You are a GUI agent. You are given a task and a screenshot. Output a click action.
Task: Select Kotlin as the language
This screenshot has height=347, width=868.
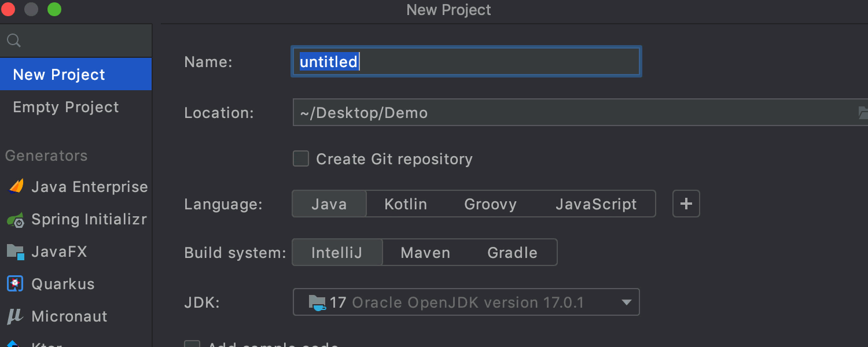click(406, 204)
